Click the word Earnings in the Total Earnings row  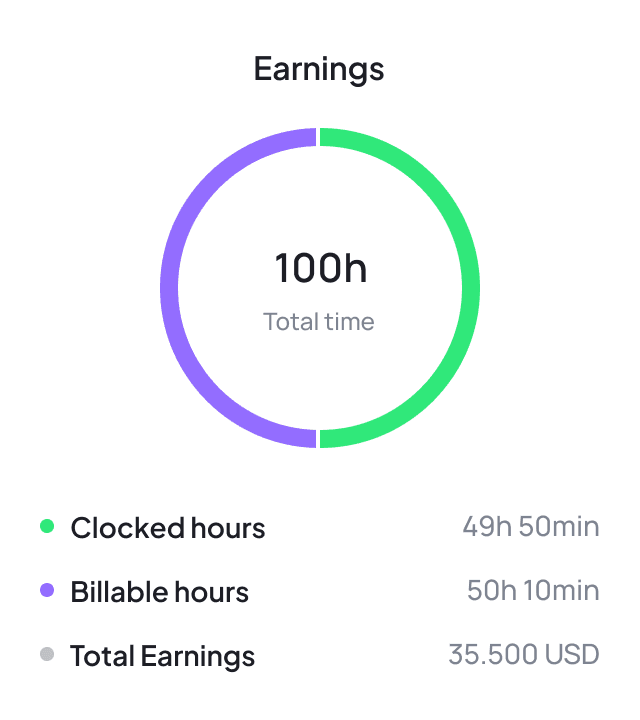pyautogui.click(x=198, y=656)
